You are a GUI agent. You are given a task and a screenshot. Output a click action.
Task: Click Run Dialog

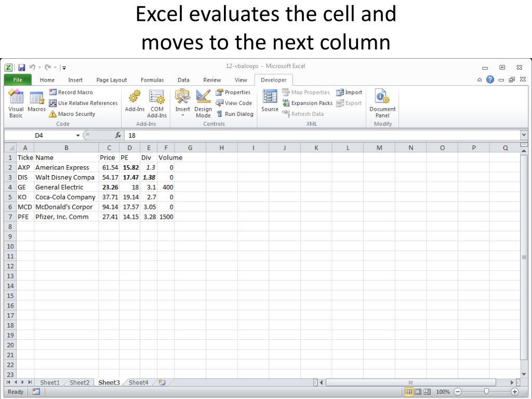tap(235, 114)
